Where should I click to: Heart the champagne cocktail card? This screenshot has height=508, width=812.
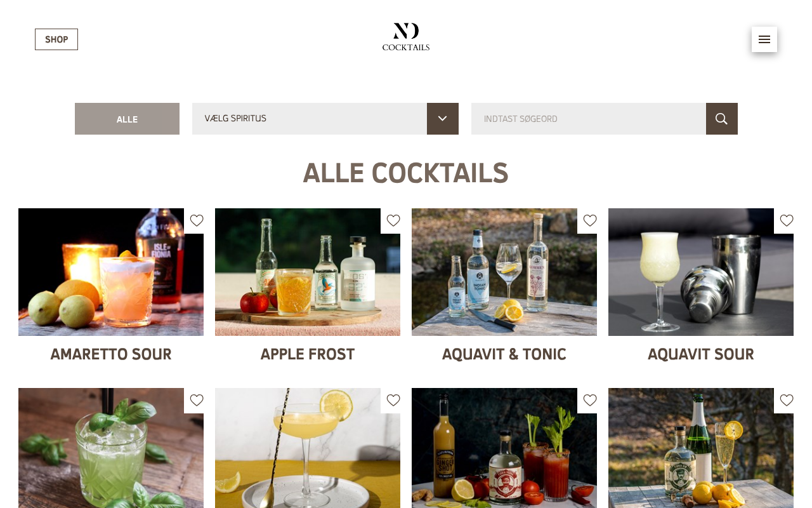787,400
